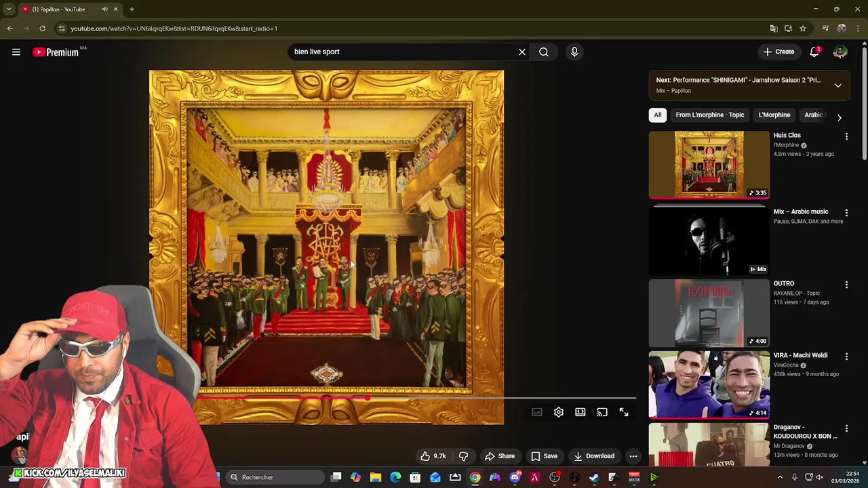Screen dimensions: 868x488
Task: Open Huis Clos video thumbnail
Action: [x=709, y=165]
